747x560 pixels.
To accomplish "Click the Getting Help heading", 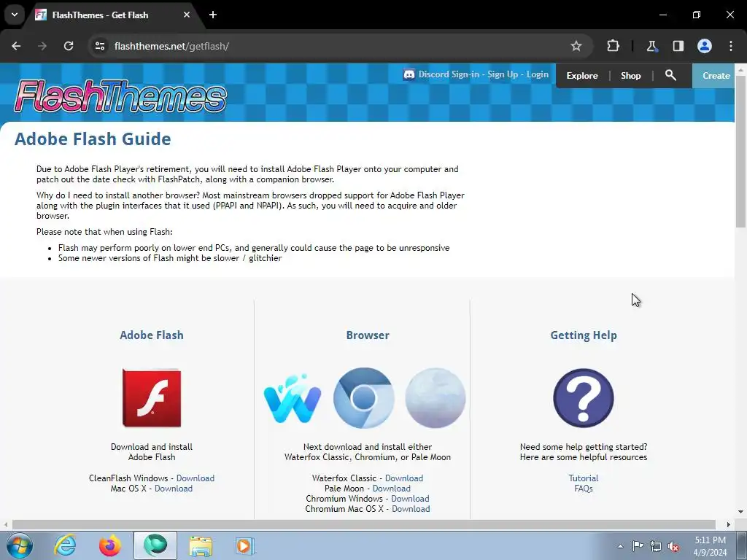I will [x=584, y=335].
